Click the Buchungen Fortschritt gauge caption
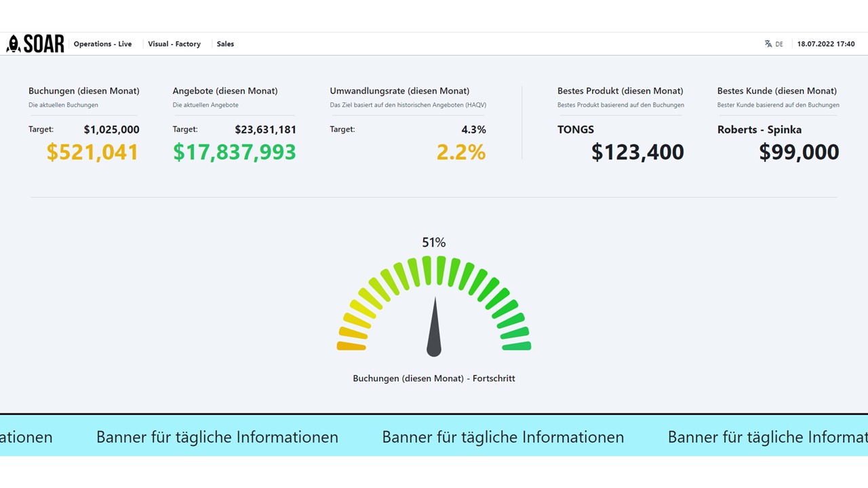 pyautogui.click(x=434, y=378)
